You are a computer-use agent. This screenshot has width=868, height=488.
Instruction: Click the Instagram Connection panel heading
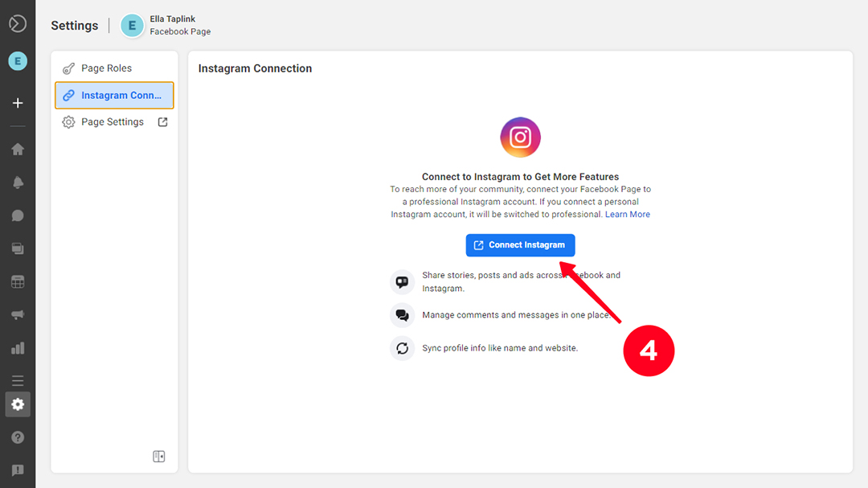point(256,68)
